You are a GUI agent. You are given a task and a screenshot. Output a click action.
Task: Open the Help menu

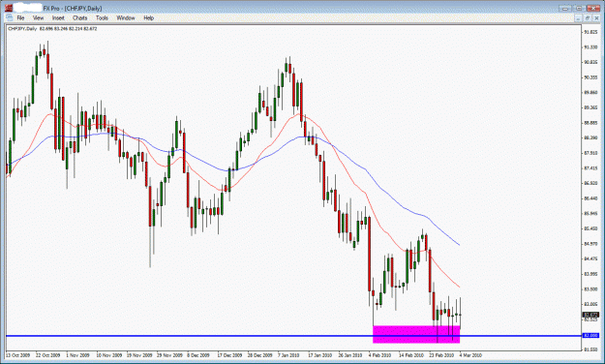pyautogui.click(x=148, y=17)
